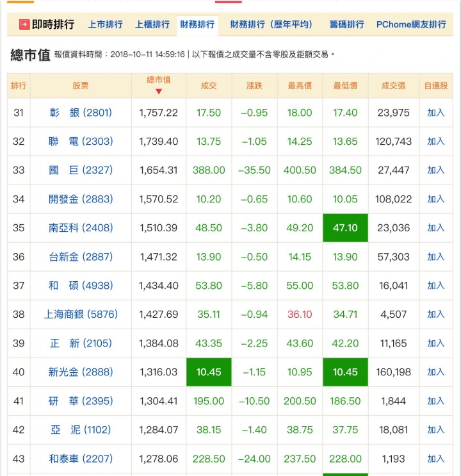This screenshot has height=476, width=461.
Task: Click 加入 in the 國巨 row
Action: click(x=436, y=170)
